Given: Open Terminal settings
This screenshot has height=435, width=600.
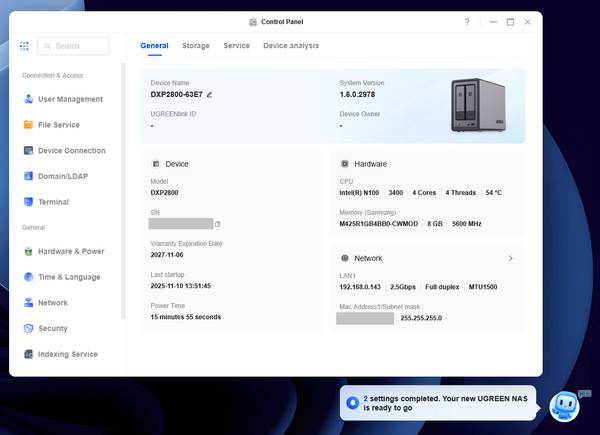Looking at the screenshot, I should [53, 202].
